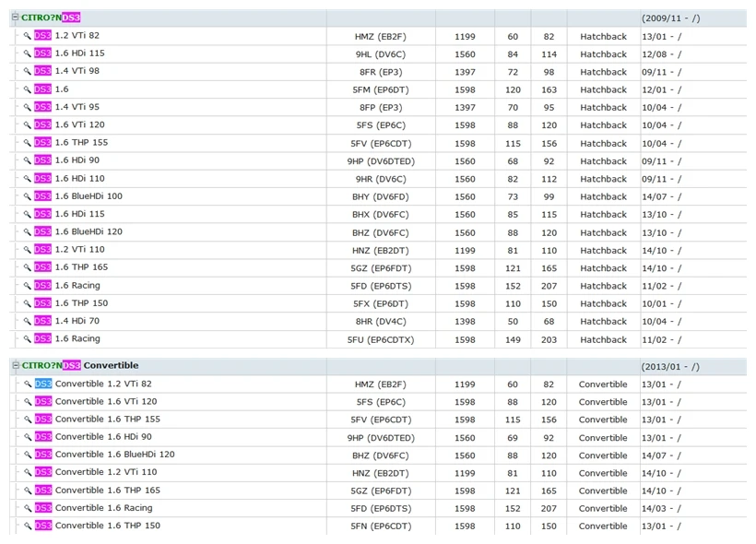Open details magnifier for DS3 1.4 VTi 95
This screenshot has height=544, width=756.
[x=28, y=107]
